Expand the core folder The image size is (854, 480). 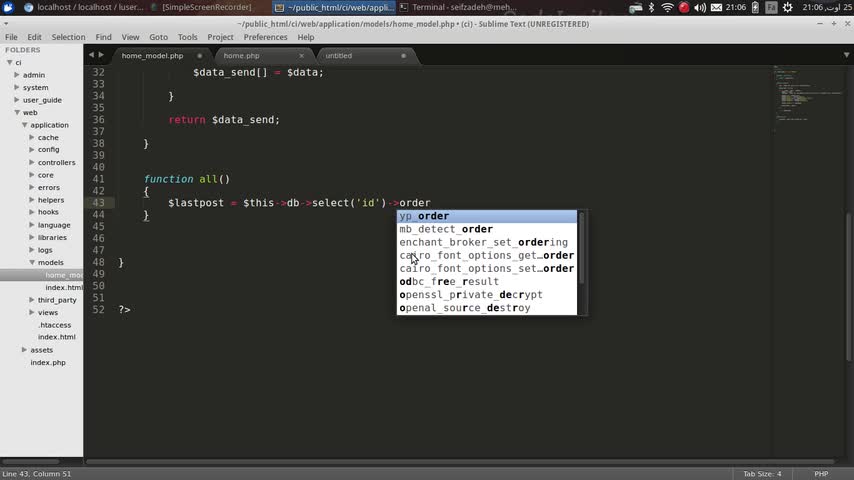click(32, 175)
